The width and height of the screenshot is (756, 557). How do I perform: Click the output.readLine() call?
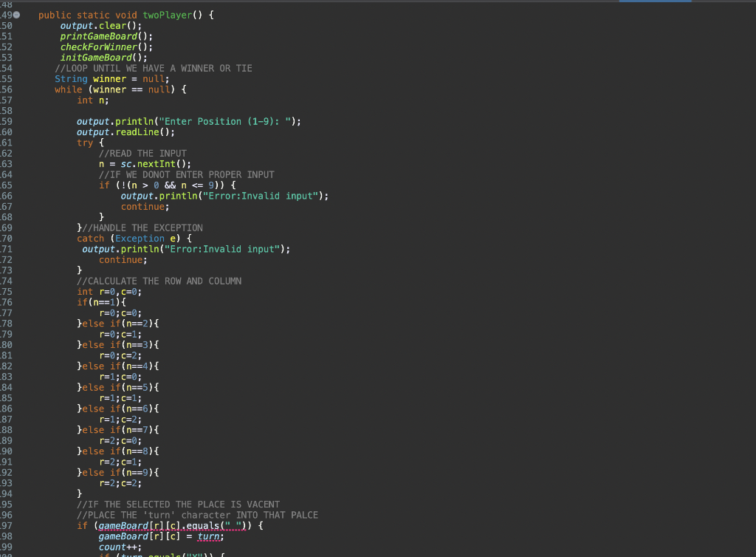[126, 131]
